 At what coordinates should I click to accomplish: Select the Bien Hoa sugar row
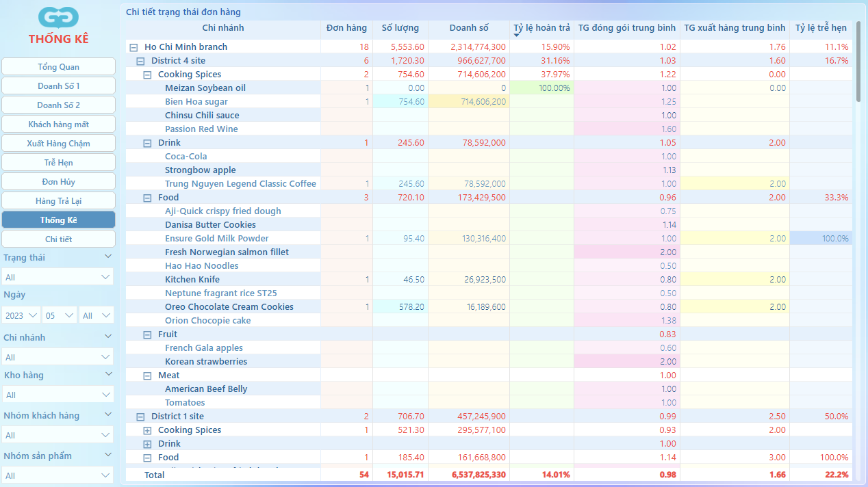489,102
